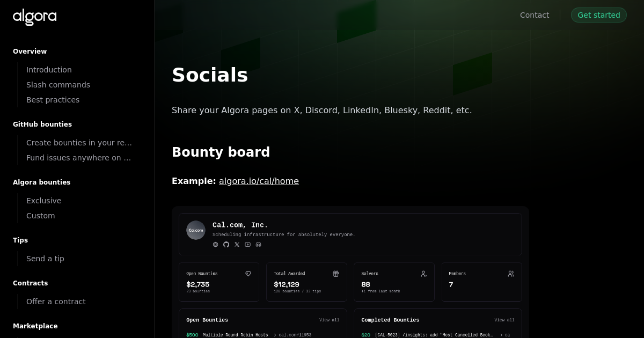Click the Cal.com YouTube icon
Image resolution: width=644 pixels, height=338 pixels.
coord(247,244)
